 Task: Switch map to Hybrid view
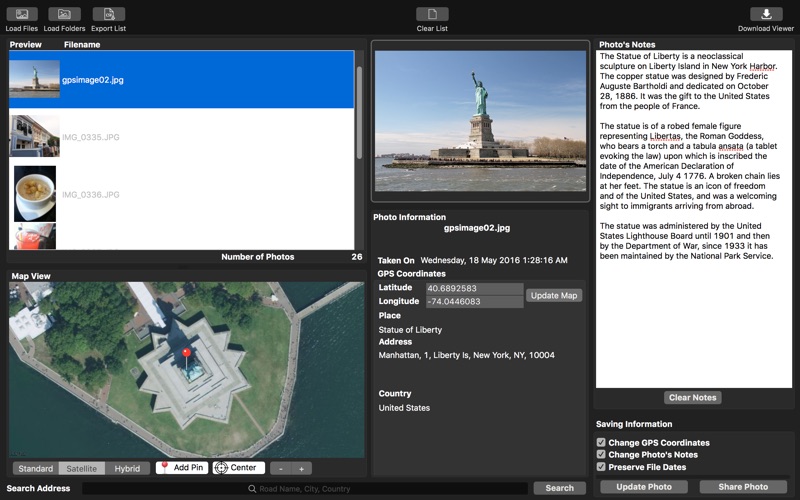coord(127,468)
